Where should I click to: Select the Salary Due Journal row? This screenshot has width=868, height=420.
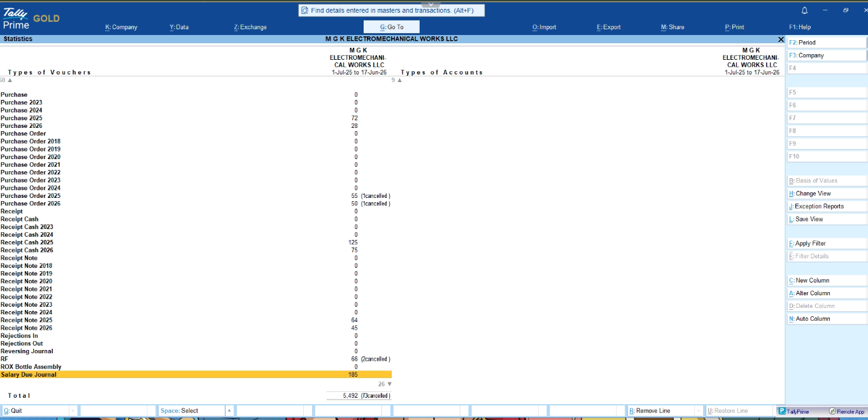coord(196,375)
